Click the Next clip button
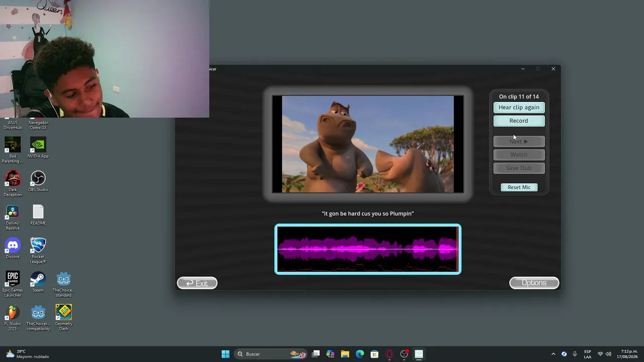Viewport: 644px width, 362px height. click(519, 141)
